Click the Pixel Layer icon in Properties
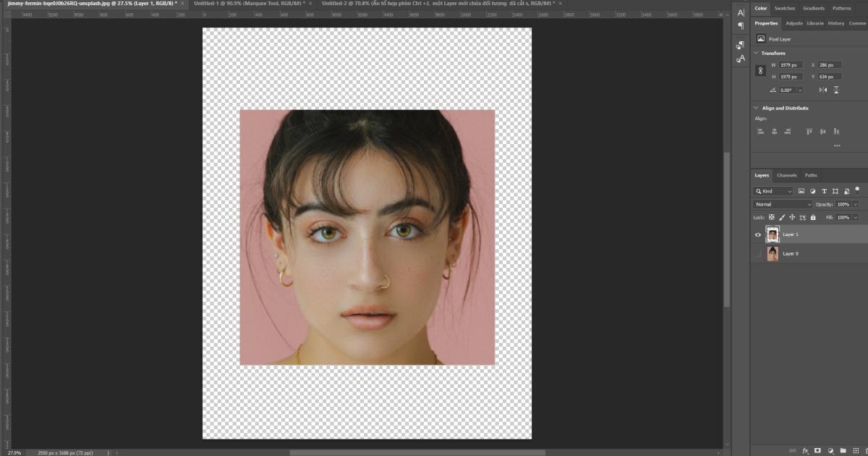This screenshot has width=868, height=456. click(761, 39)
